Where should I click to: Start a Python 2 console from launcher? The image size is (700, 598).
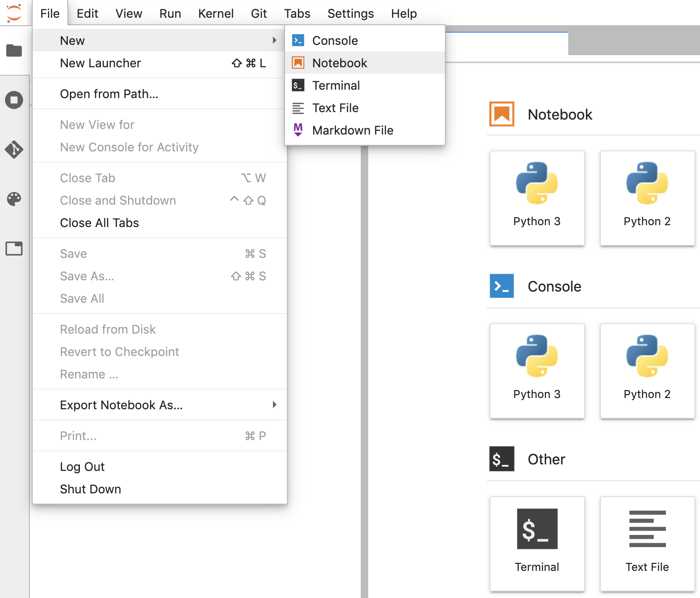pos(647,370)
